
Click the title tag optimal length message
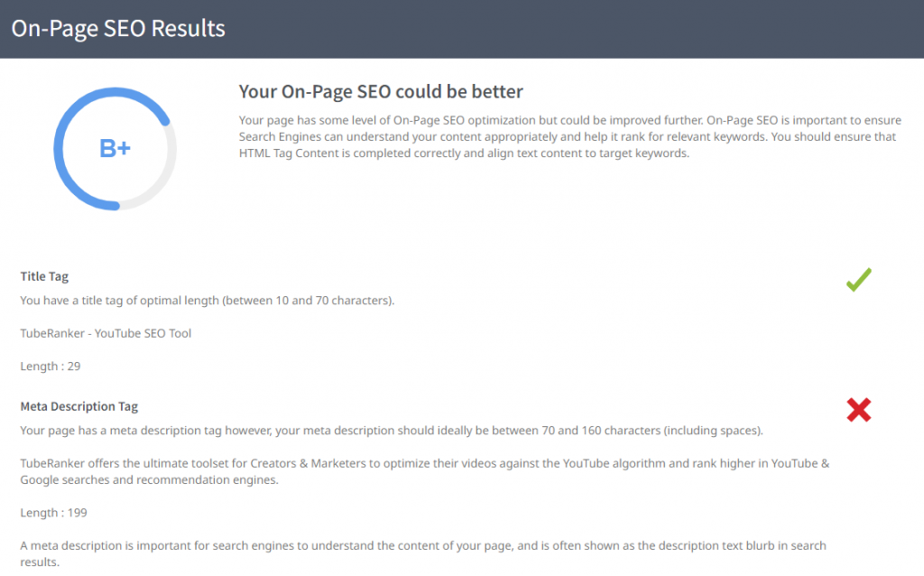pos(208,301)
